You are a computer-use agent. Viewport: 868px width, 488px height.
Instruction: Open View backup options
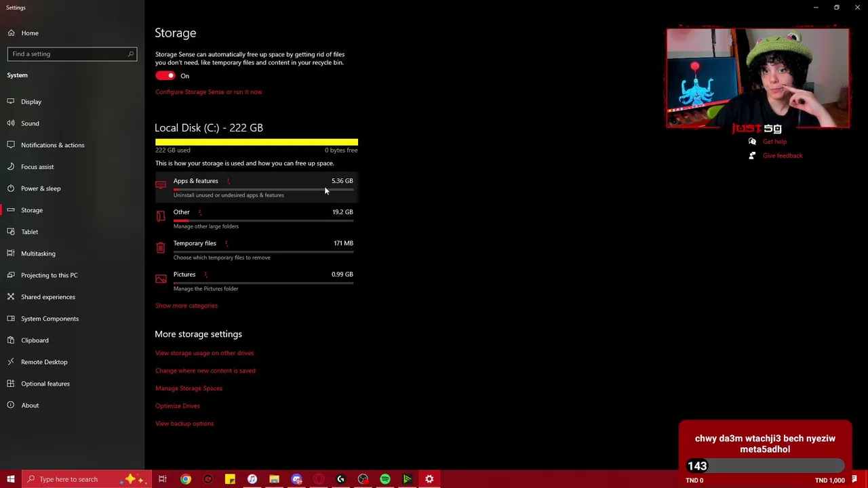click(184, 424)
